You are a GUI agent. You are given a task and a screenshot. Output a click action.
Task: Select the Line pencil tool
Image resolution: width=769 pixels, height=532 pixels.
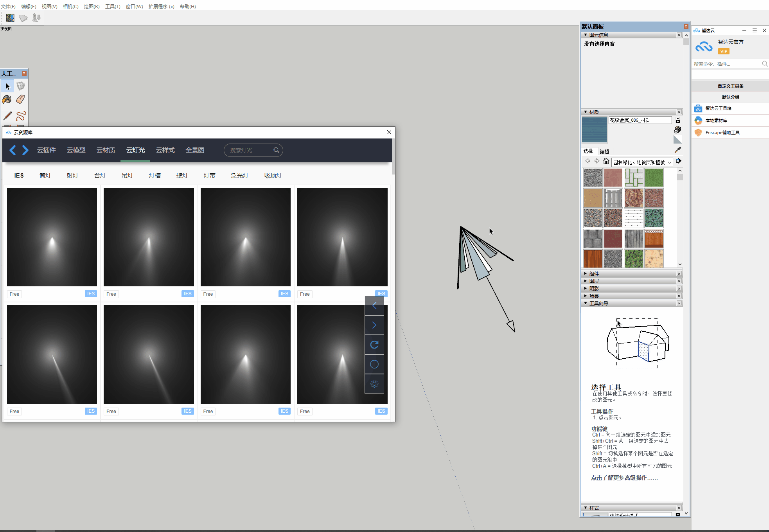point(7,116)
